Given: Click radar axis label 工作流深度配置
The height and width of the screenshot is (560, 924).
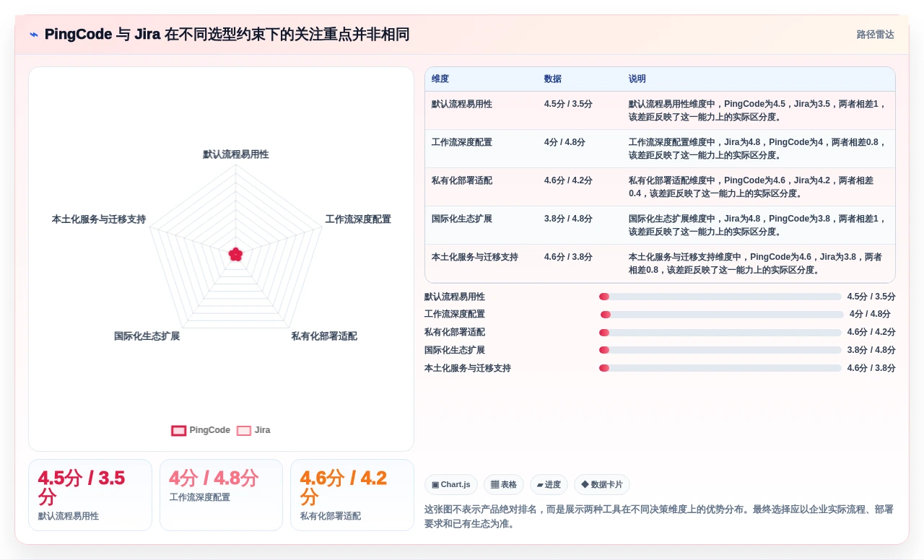Looking at the screenshot, I should point(358,219).
